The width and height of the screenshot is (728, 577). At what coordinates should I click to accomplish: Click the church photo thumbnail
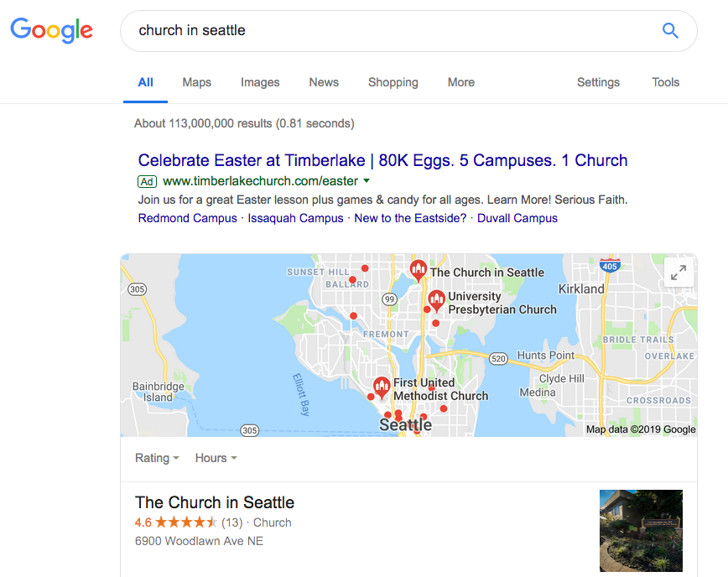(641, 531)
